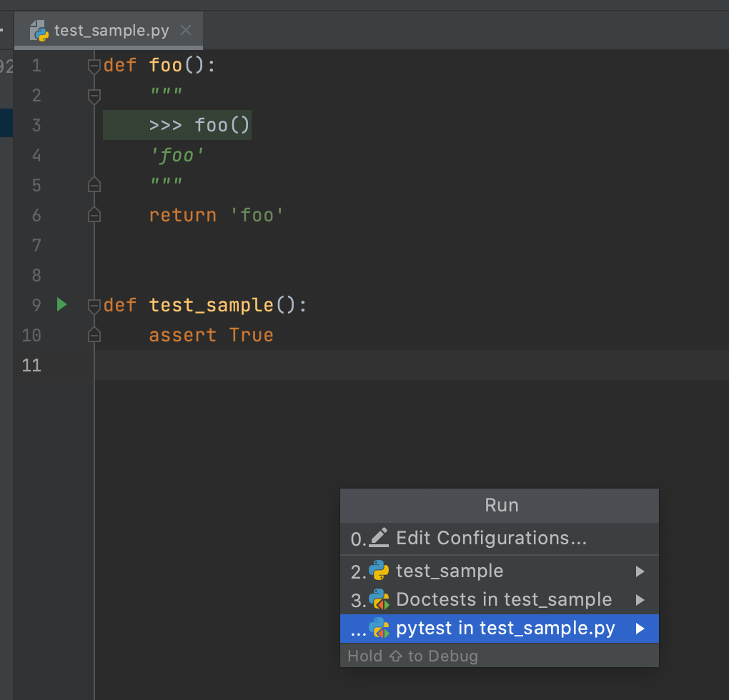Click the Python icon beside test_sample run entry
The width and height of the screenshot is (729, 700).
tap(379, 571)
